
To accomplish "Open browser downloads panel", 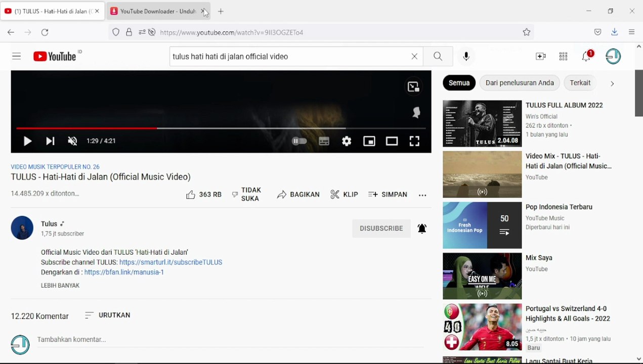I will pyautogui.click(x=614, y=32).
